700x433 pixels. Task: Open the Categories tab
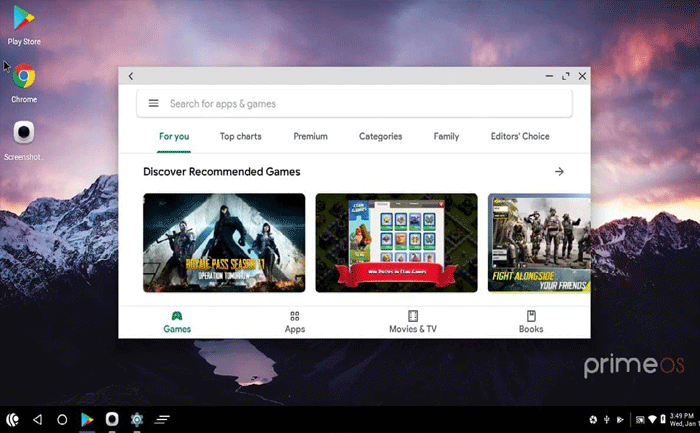tap(380, 137)
